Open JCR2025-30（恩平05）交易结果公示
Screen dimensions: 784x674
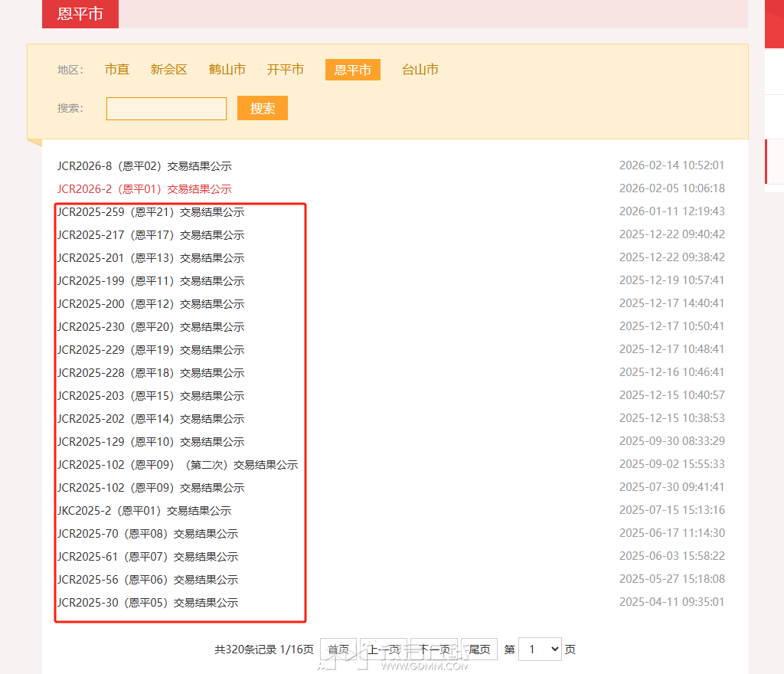tap(147, 603)
